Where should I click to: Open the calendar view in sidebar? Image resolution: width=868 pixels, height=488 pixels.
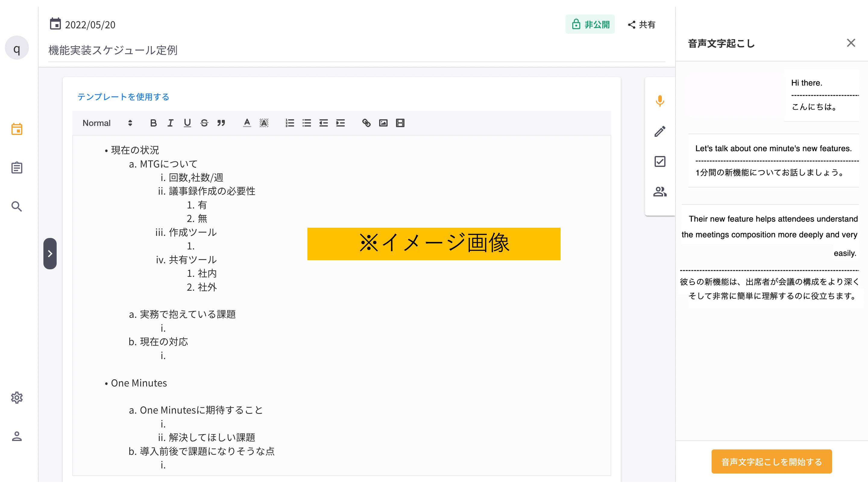click(17, 129)
